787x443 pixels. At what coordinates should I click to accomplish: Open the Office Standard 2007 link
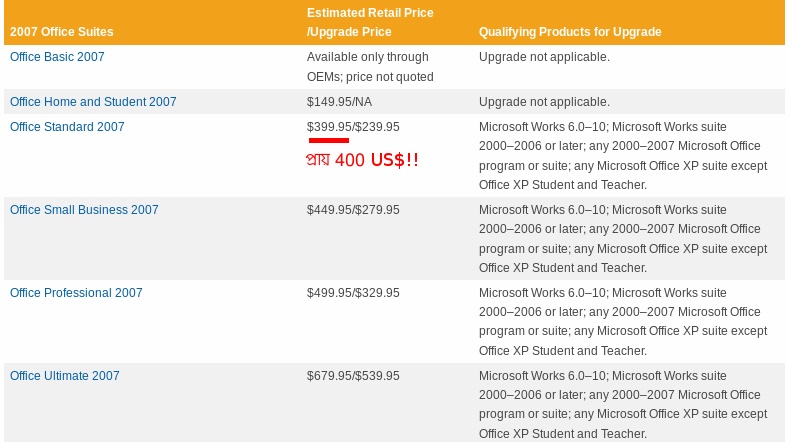coord(67,127)
